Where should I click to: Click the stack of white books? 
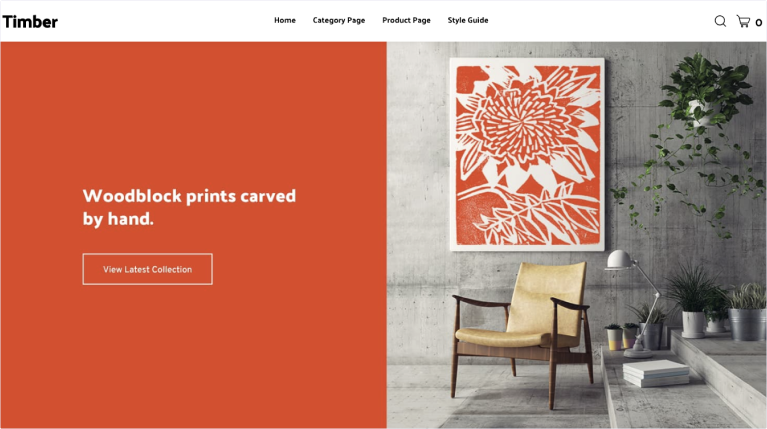pyautogui.click(x=655, y=373)
